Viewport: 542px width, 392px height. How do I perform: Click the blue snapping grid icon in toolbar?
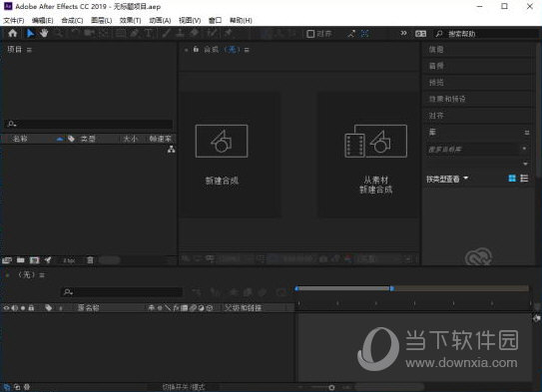(x=364, y=34)
